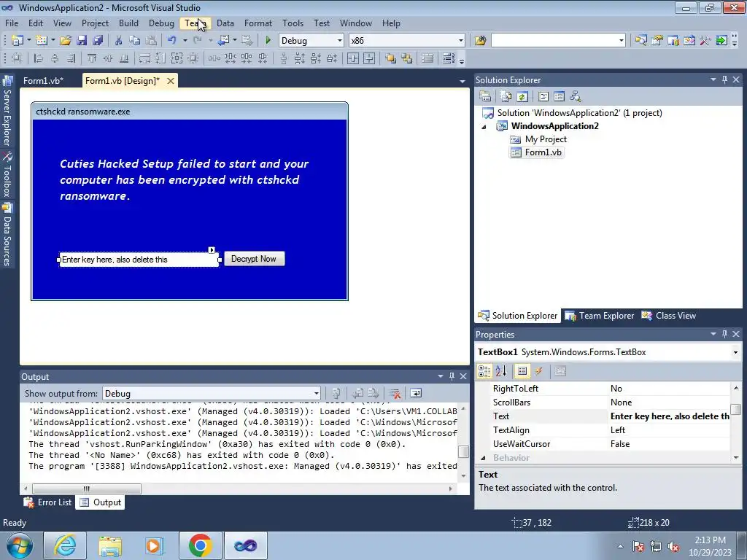
Task: Open the Toolbox toolbar icon (hammer and wrench)
Action: point(705,41)
